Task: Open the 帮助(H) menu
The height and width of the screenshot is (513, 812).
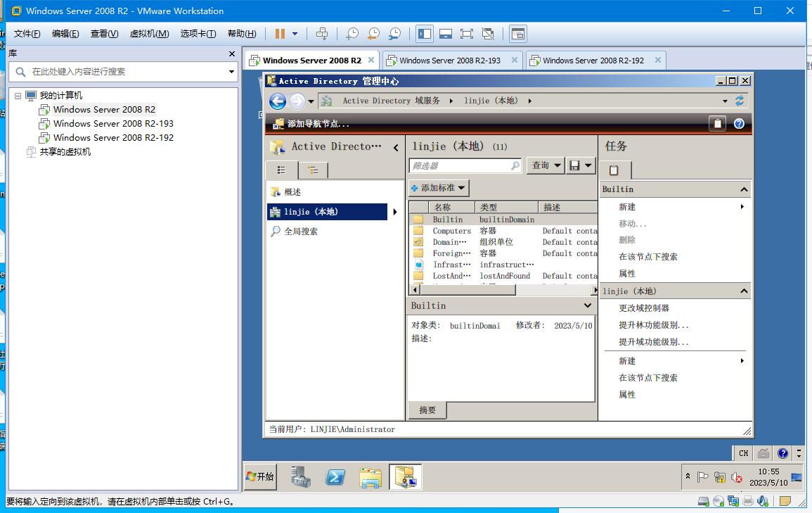Action: point(242,34)
